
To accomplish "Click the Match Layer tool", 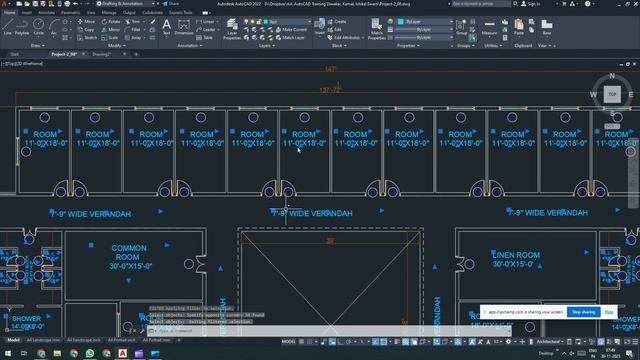I will [x=290, y=38].
